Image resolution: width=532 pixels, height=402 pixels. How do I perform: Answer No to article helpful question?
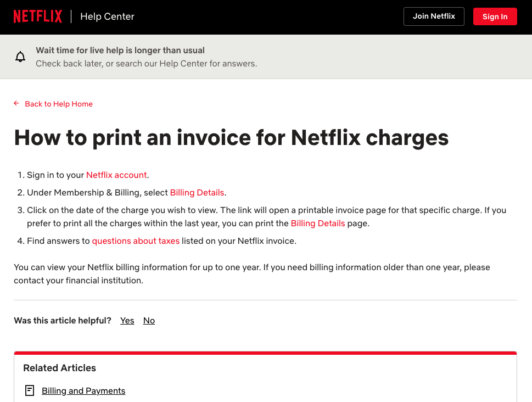pos(149,321)
